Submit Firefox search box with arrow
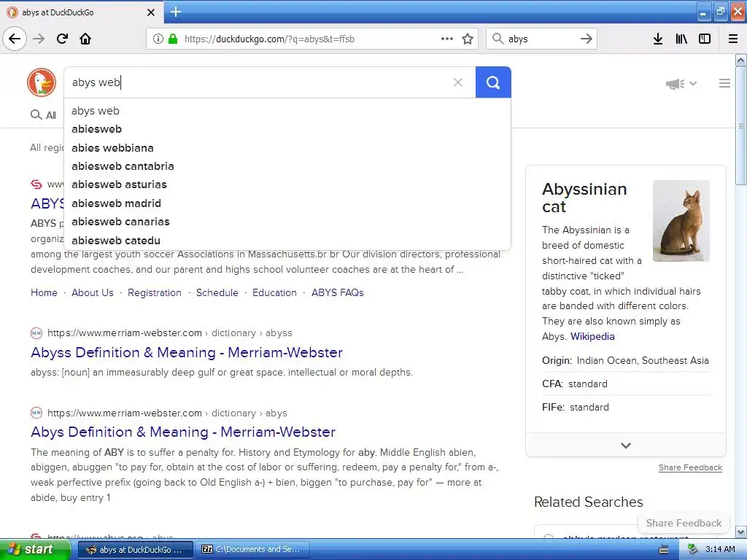The width and height of the screenshot is (747, 560). [587, 39]
